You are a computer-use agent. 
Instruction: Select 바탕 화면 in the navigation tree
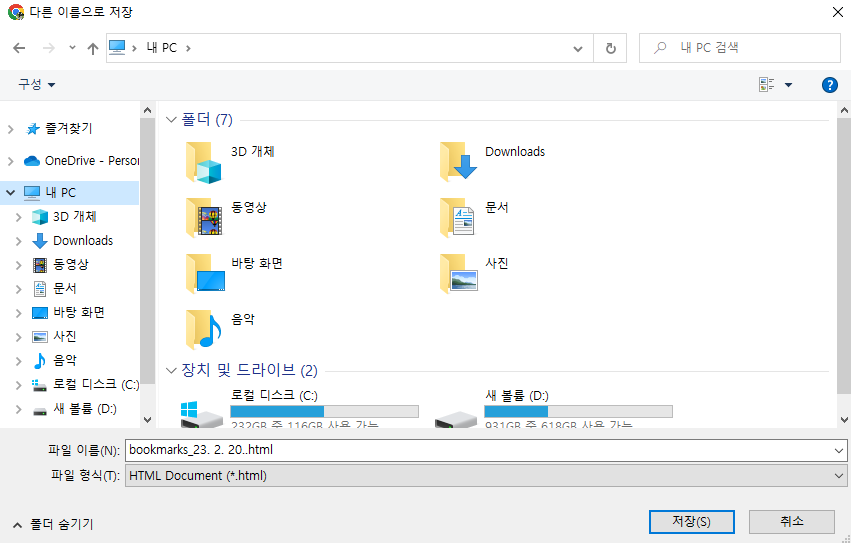click(x=78, y=312)
